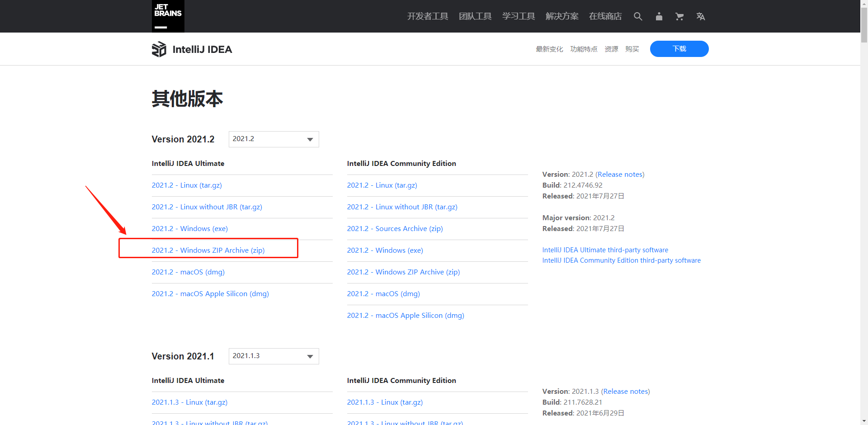The image size is (868, 425).
Task: Open 2021.1.3 Release notes link
Action: pos(625,392)
